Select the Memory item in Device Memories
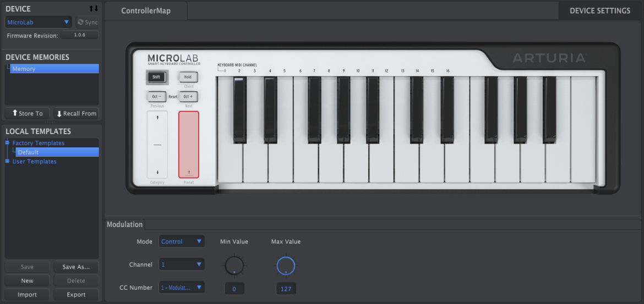 54,69
